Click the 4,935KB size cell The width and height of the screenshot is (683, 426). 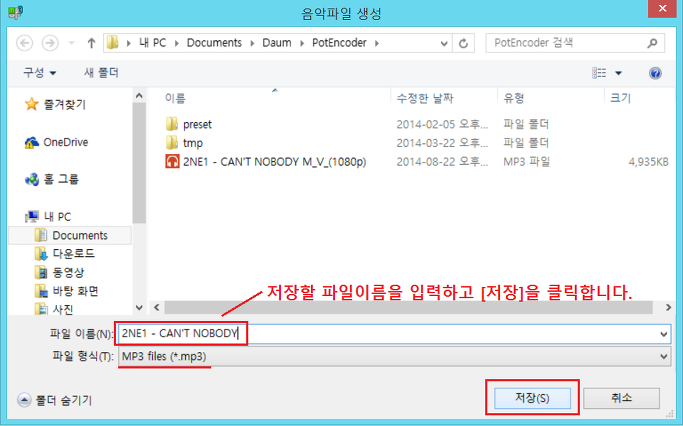648,162
